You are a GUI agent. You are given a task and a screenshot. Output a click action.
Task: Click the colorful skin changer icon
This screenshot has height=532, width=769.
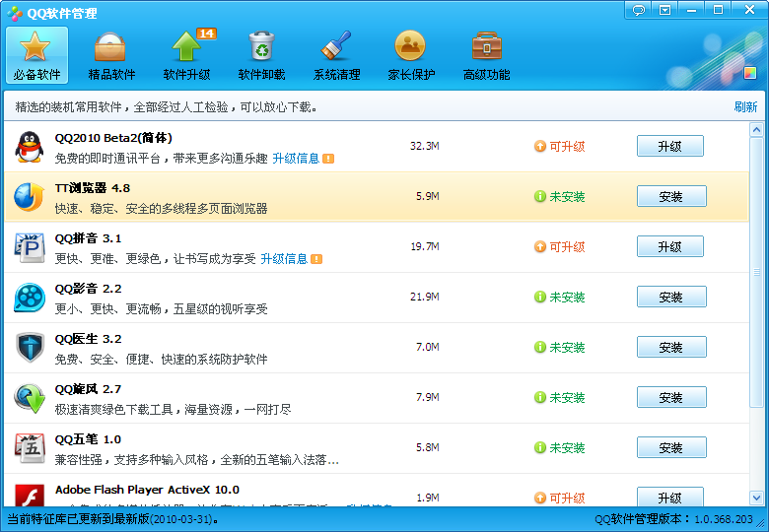750,73
